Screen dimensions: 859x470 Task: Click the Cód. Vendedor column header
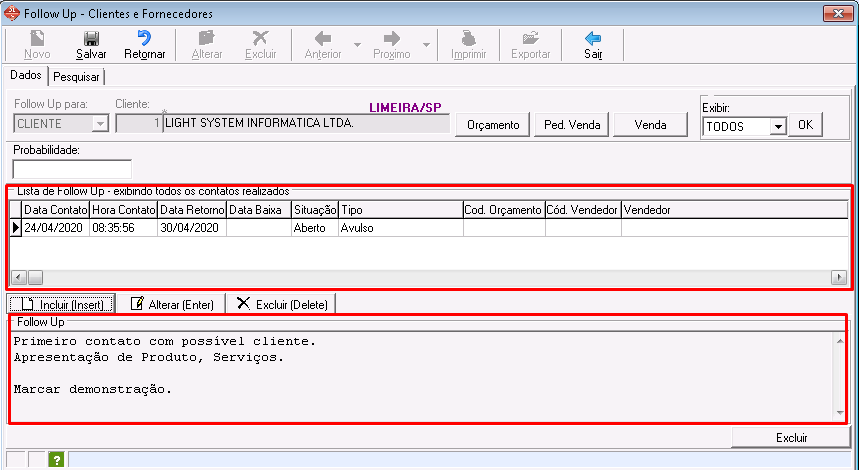pyautogui.click(x=583, y=210)
